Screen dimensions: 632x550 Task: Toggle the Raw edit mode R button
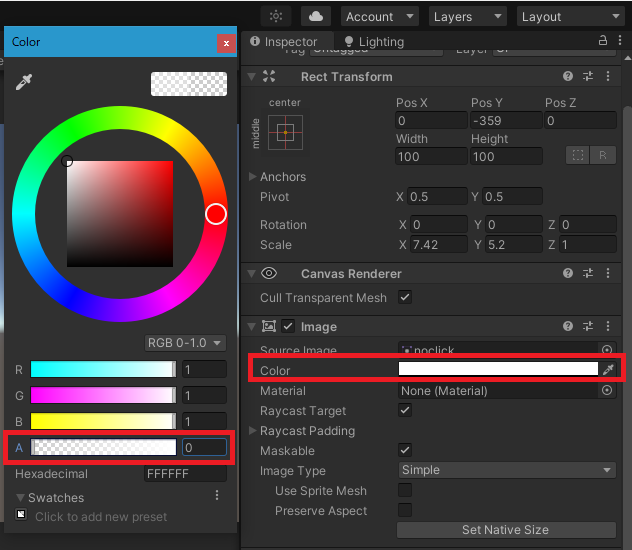(603, 155)
